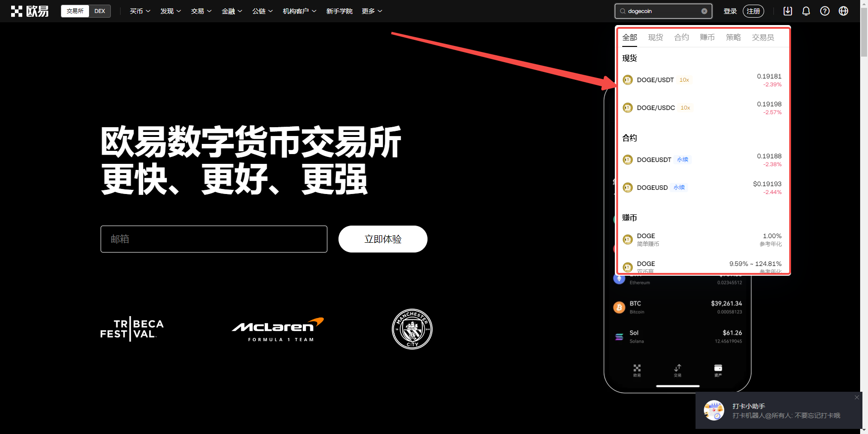Click the 立即体验 button
This screenshot has height=434, width=868.
click(x=383, y=239)
